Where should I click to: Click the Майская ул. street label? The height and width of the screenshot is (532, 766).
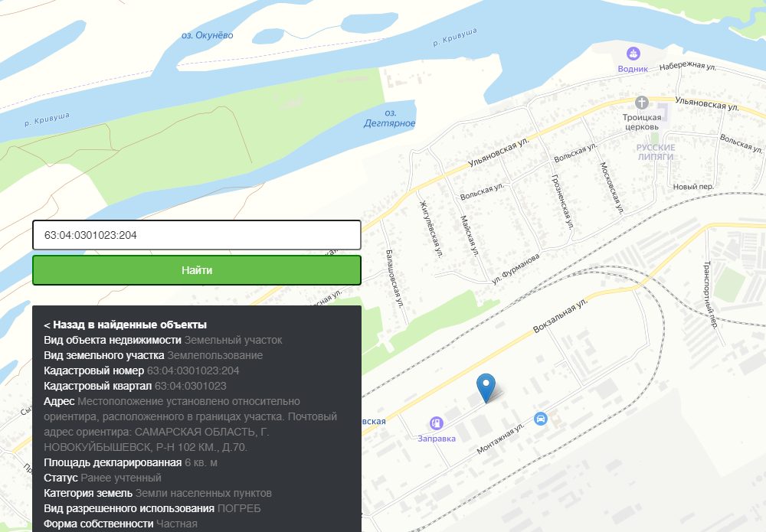click(x=470, y=236)
